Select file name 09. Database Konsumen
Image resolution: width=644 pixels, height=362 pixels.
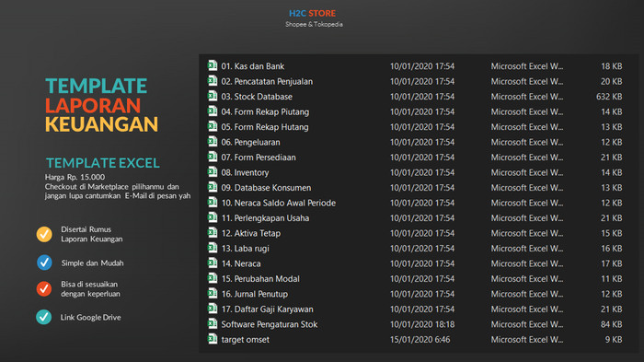(x=266, y=188)
